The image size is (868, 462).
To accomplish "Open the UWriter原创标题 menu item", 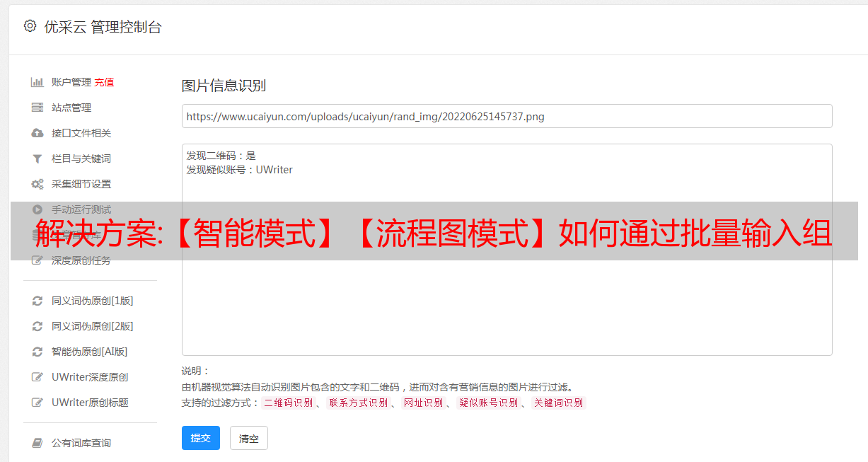I will tap(90, 403).
